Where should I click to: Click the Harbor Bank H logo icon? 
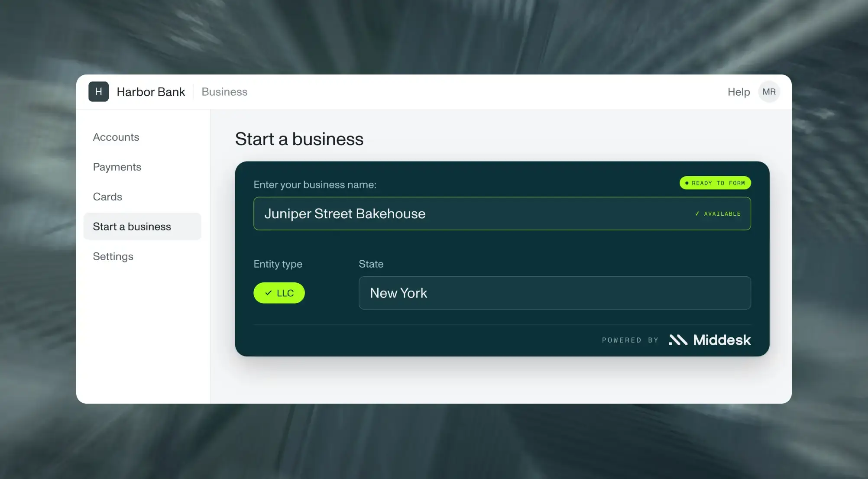98,92
